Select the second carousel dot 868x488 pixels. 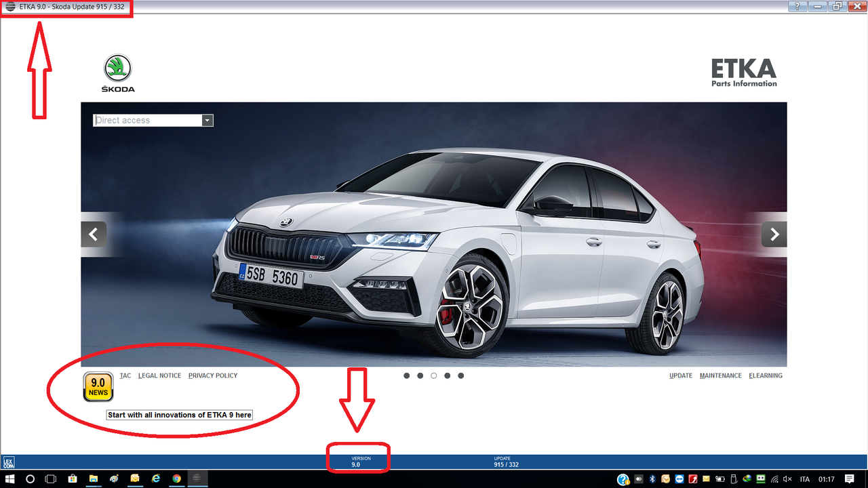pos(420,375)
